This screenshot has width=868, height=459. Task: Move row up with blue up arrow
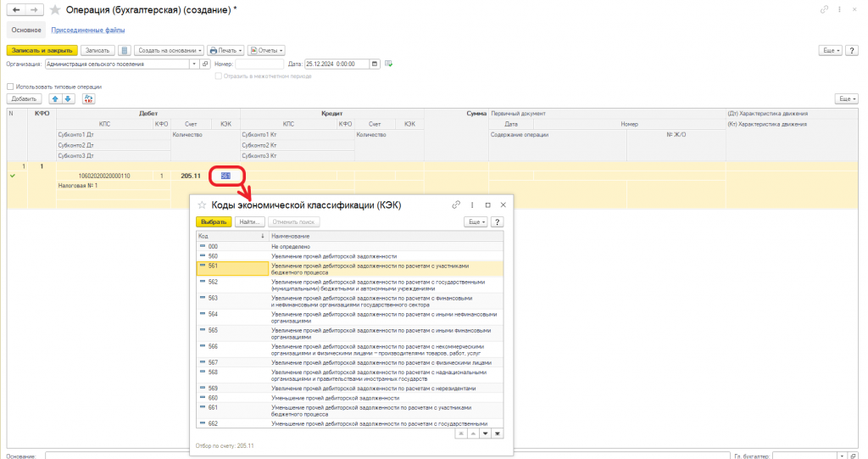point(55,98)
